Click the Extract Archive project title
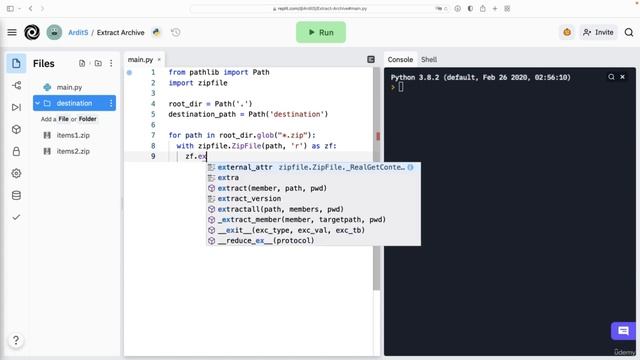Image resolution: width=640 pixels, height=360 pixels. [120, 32]
